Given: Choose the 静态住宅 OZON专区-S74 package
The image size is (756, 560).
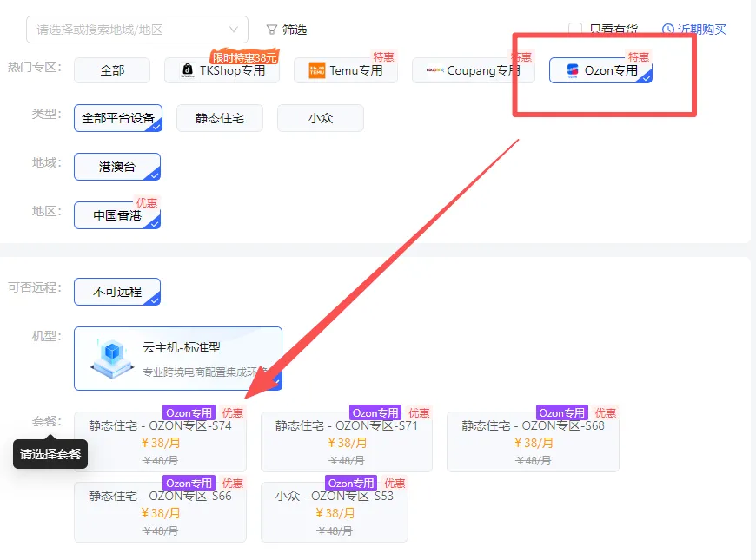Looking at the screenshot, I should pyautogui.click(x=160, y=441).
